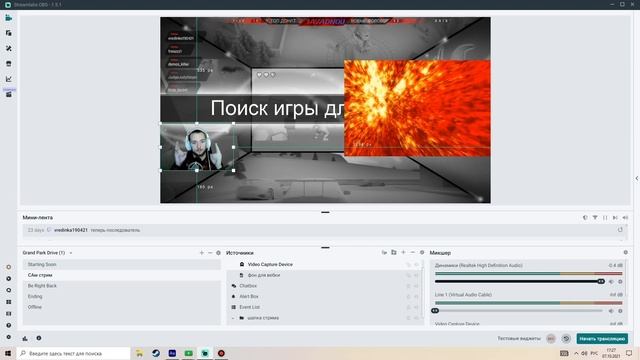This screenshot has height=360, width=640.
Task: Select the Starting Soon scene
Action: (122, 264)
